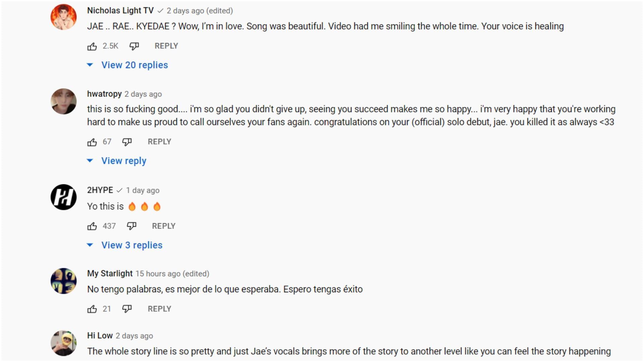Reply to My Starlight's comment
Image resolution: width=644 pixels, height=362 pixels.
click(159, 309)
